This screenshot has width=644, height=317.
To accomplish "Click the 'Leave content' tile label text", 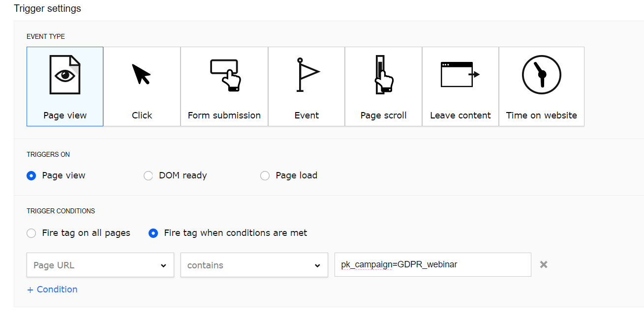I will coord(460,115).
